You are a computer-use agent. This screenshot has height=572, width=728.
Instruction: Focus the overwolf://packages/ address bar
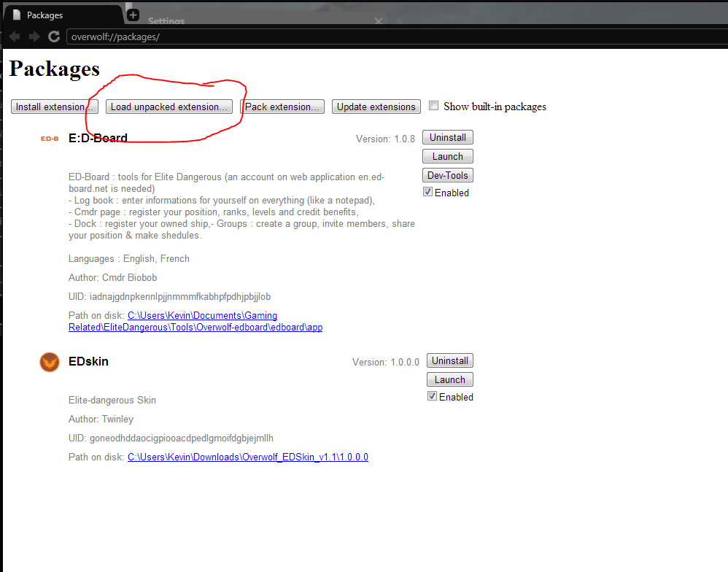click(397, 36)
